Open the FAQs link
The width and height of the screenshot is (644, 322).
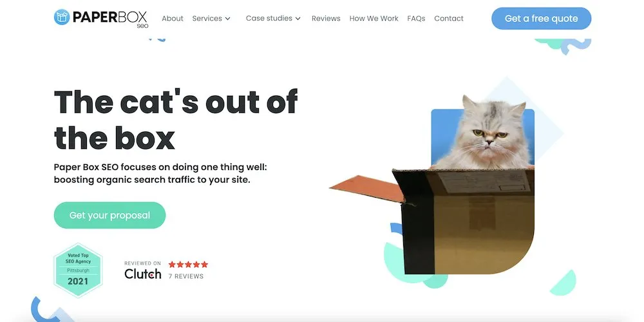(416, 19)
